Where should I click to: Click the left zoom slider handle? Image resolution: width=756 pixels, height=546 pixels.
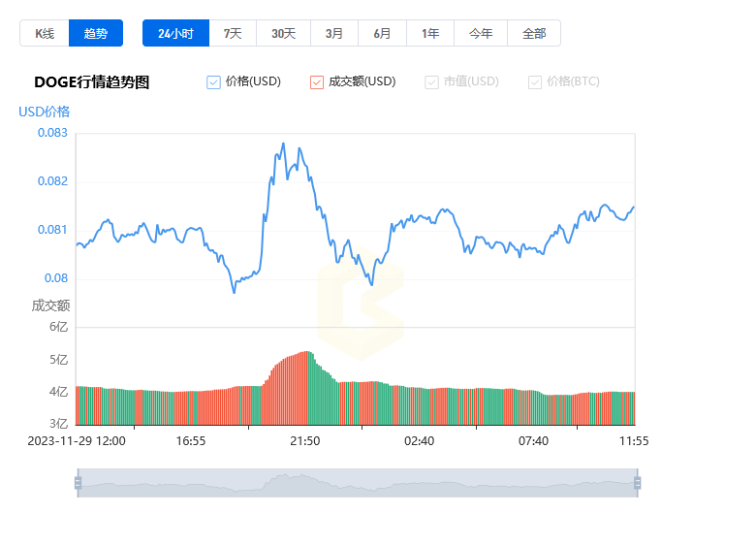click(x=79, y=483)
